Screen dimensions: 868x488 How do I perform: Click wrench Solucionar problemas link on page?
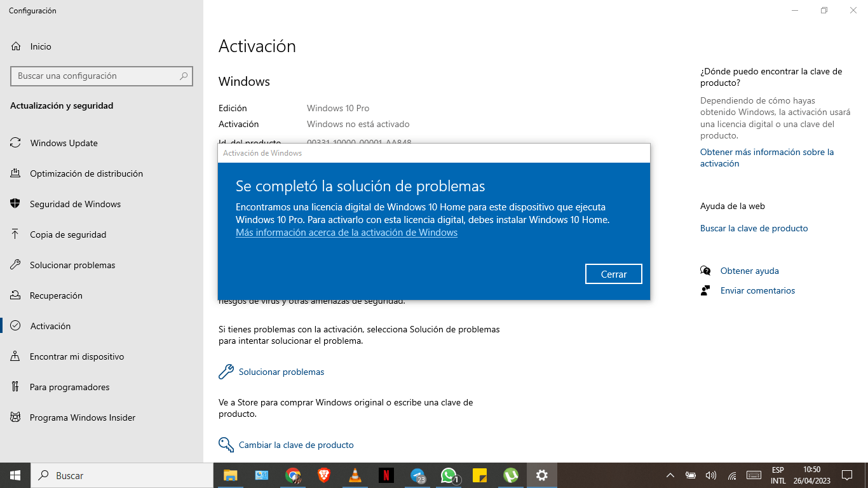click(x=271, y=372)
